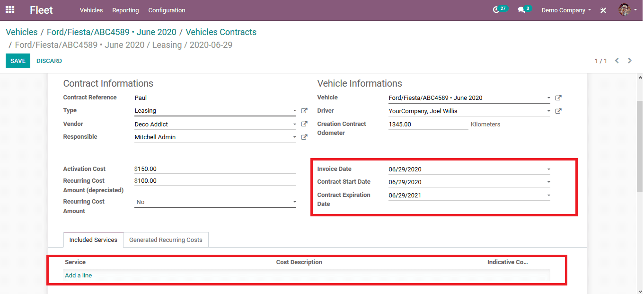Go to previous record arrow
Image resolution: width=644 pixels, height=294 pixels.
(617, 61)
